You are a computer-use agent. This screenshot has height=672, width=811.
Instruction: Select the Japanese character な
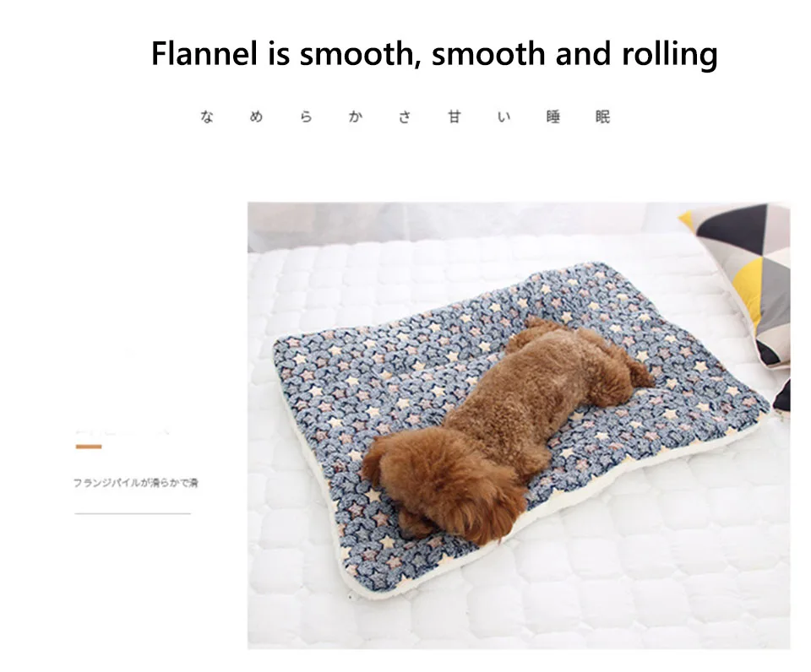206,117
